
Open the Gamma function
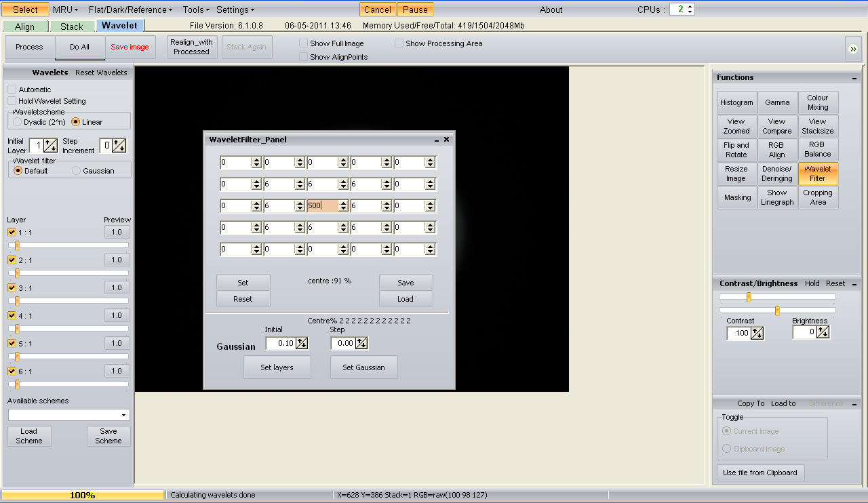[x=777, y=102]
